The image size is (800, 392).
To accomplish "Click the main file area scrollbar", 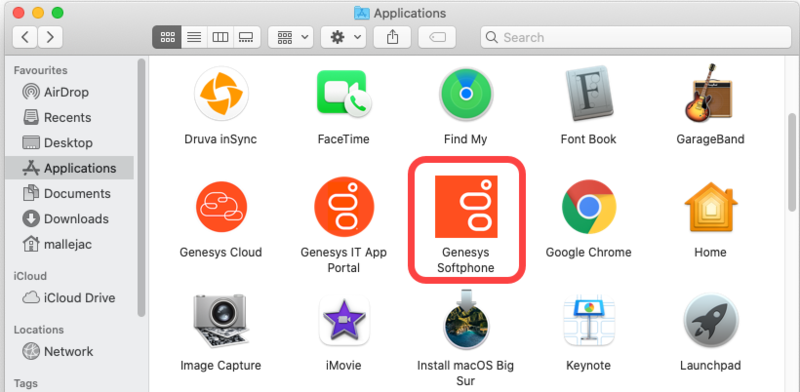I will click(792, 162).
